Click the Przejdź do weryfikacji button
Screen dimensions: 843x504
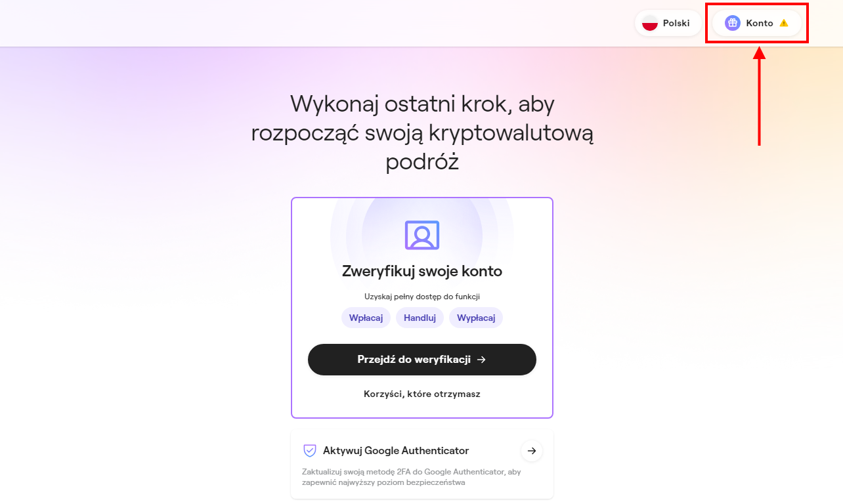(x=422, y=360)
